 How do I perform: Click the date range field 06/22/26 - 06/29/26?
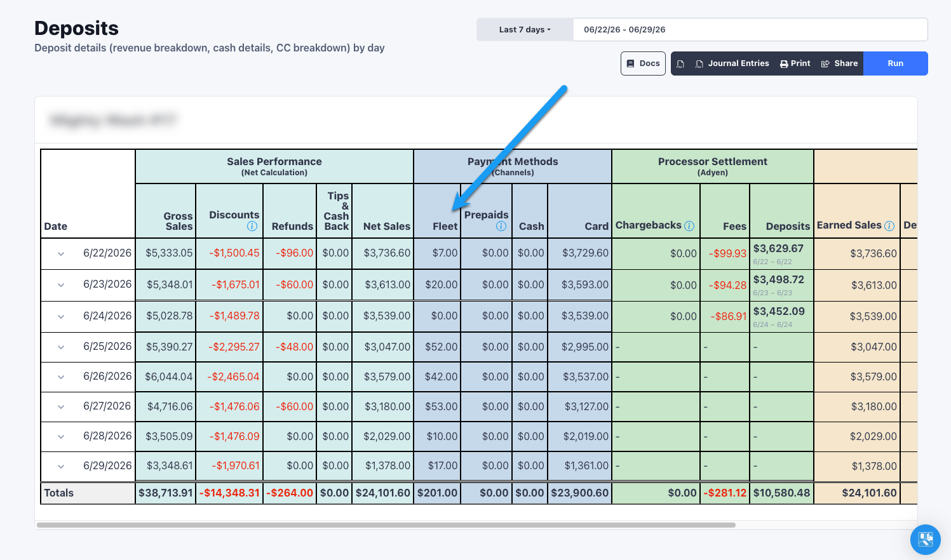[x=750, y=30]
